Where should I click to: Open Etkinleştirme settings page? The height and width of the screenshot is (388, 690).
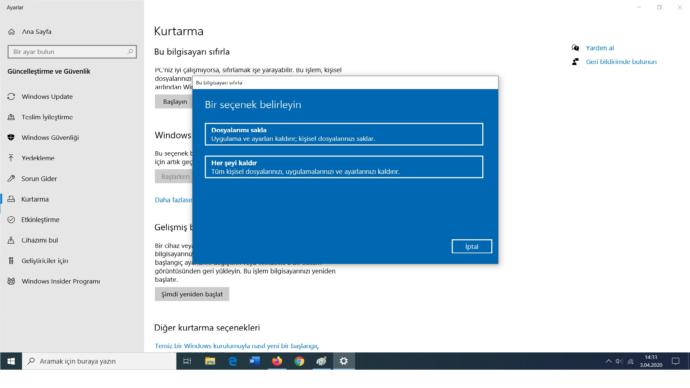point(40,220)
